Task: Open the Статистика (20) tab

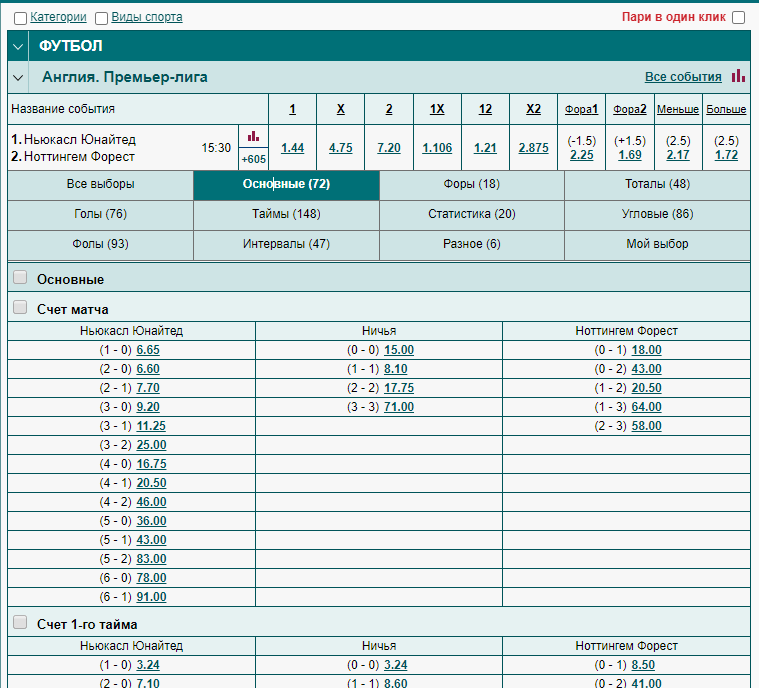Action: [472, 214]
